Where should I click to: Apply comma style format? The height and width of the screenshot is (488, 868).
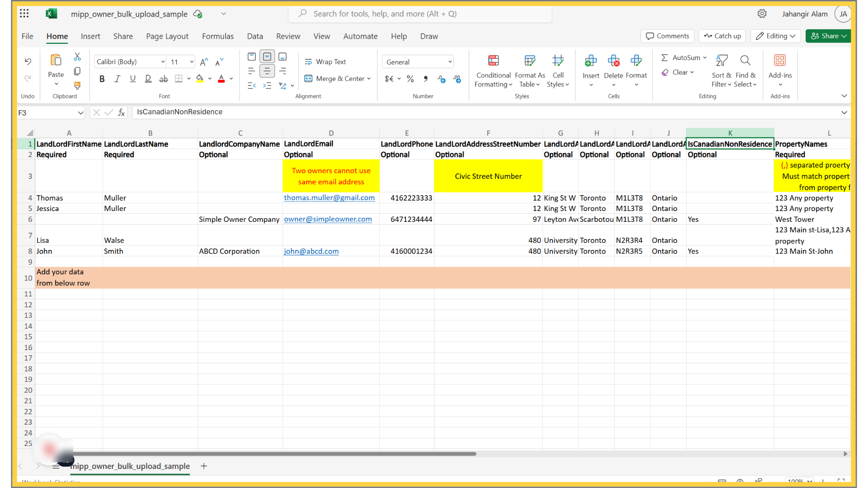(x=426, y=79)
